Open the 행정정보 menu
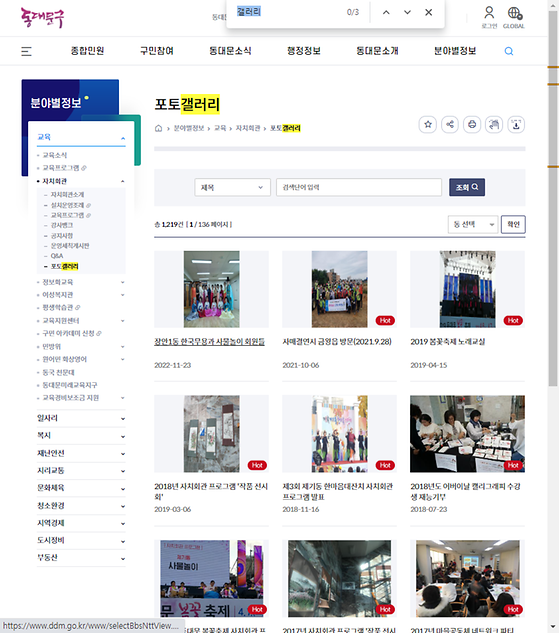The image size is (559, 633). pyautogui.click(x=304, y=51)
